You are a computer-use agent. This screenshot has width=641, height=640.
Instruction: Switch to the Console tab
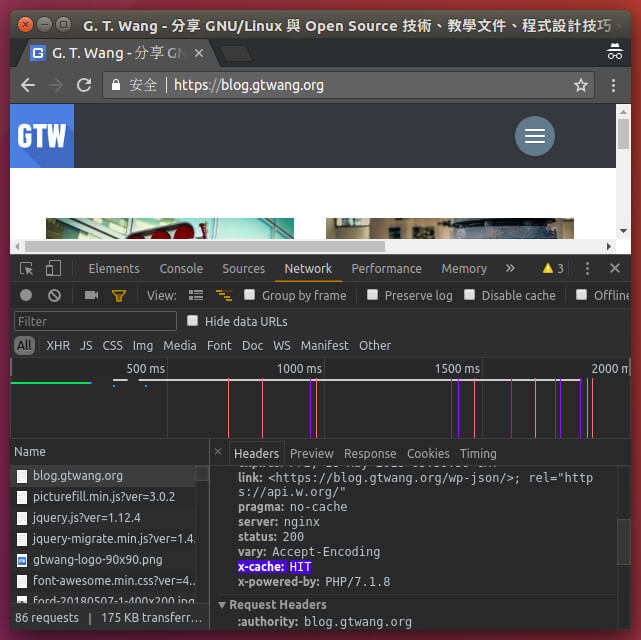point(181,268)
